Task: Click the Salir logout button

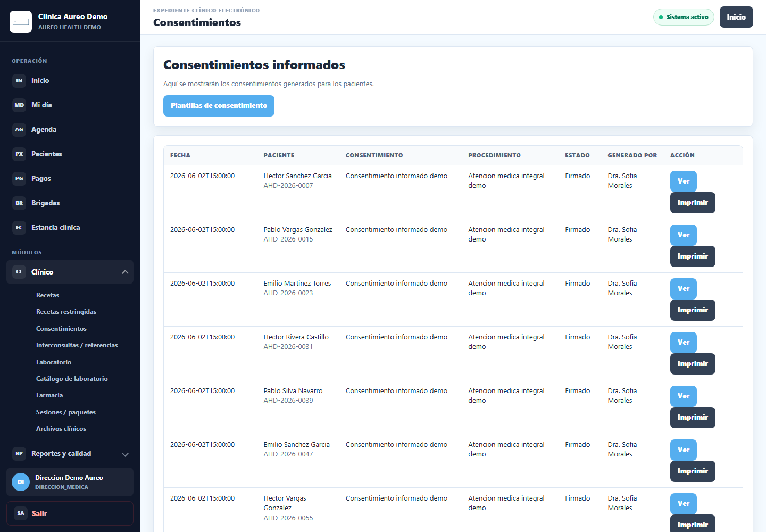Action: click(70, 513)
